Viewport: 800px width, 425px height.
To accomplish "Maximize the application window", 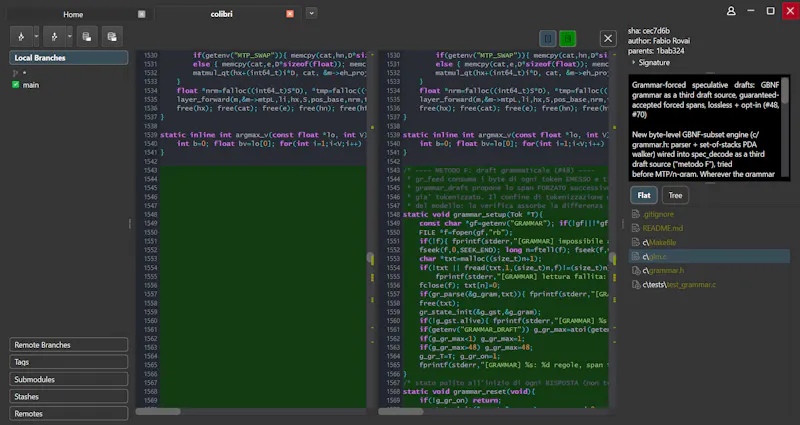I will (770, 11).
